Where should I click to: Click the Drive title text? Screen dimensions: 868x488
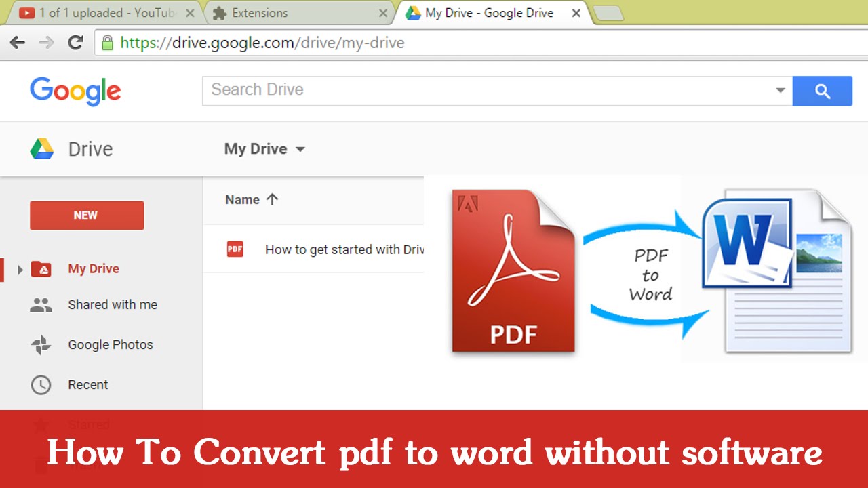[90, 149]
